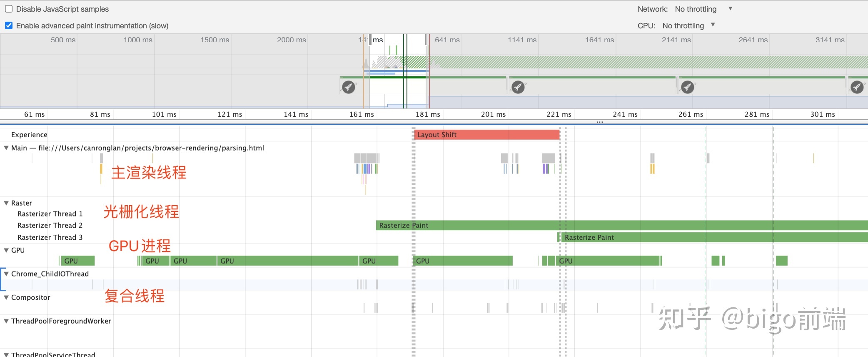This screenshot has width=868, height=357.
Task: Click the three-dot resize handle below the ruler
Action: pos(599,122)
